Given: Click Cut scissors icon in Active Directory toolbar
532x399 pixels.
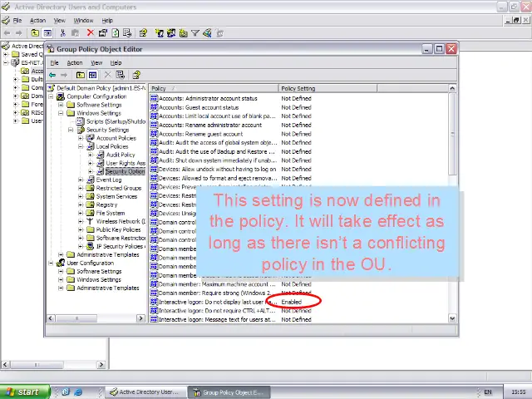Looking at the screenshot, I should [x=63, y=33].
